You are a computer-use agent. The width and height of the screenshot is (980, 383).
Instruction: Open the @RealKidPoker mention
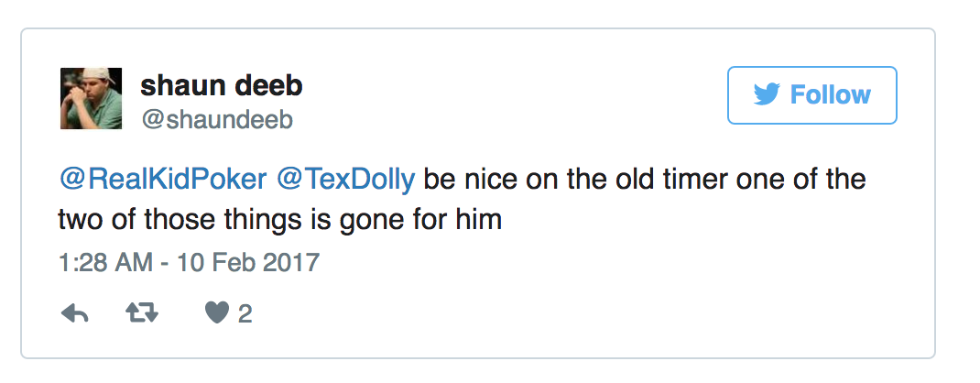(x=162, y=180)
